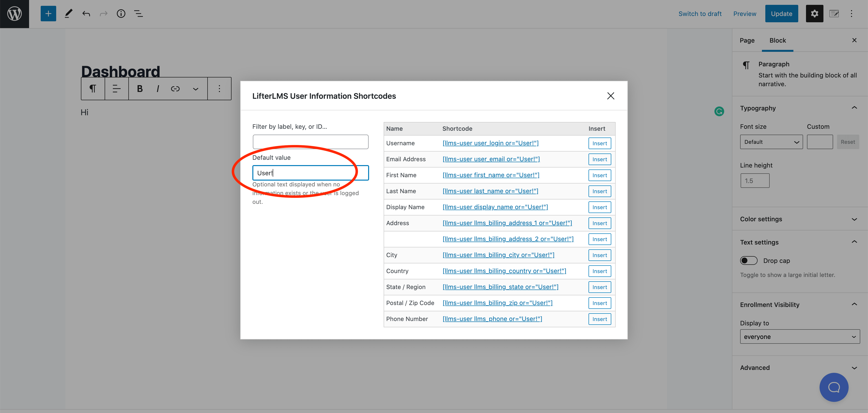The width and height of the screenshot is (868, 413).
Task: Open more rich text controls chevron
Action: coord(195,89)
